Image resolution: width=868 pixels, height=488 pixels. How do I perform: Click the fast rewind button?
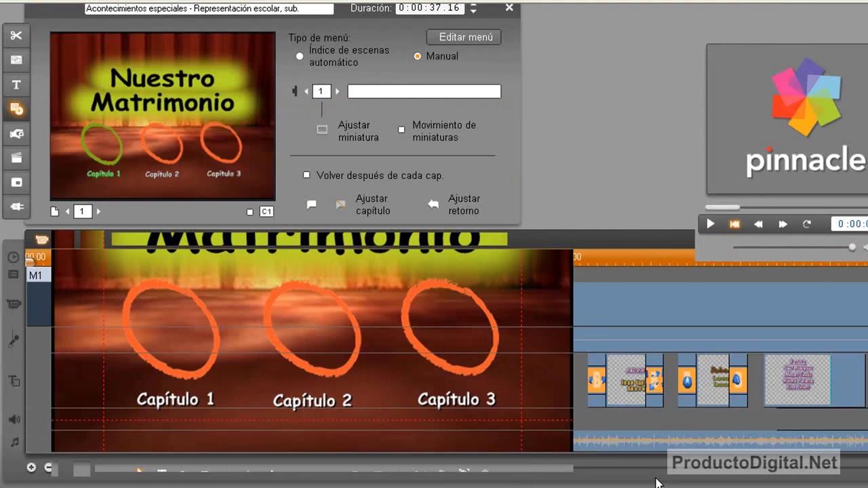point(759,224)
